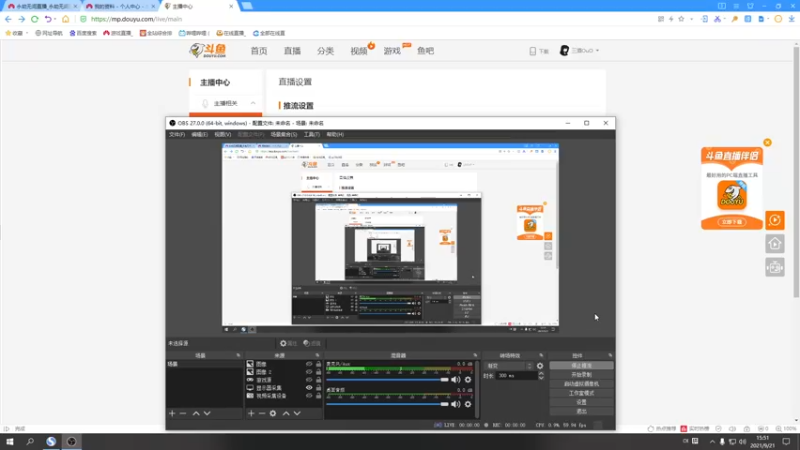Expand the user account dropdown on Douyu
This screenshot has height=450, width=800.
[597, 51]
